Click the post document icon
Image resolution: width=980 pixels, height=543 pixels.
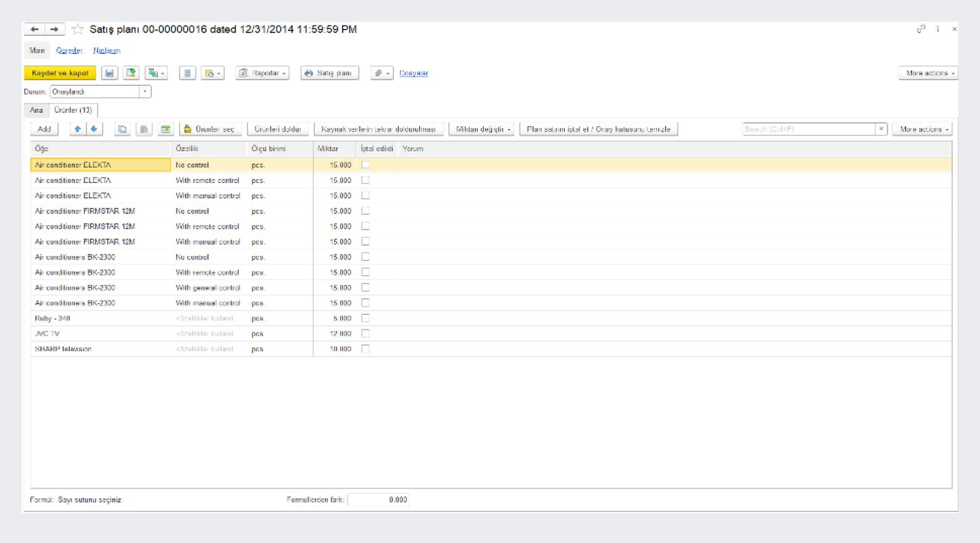click(131, 73)
